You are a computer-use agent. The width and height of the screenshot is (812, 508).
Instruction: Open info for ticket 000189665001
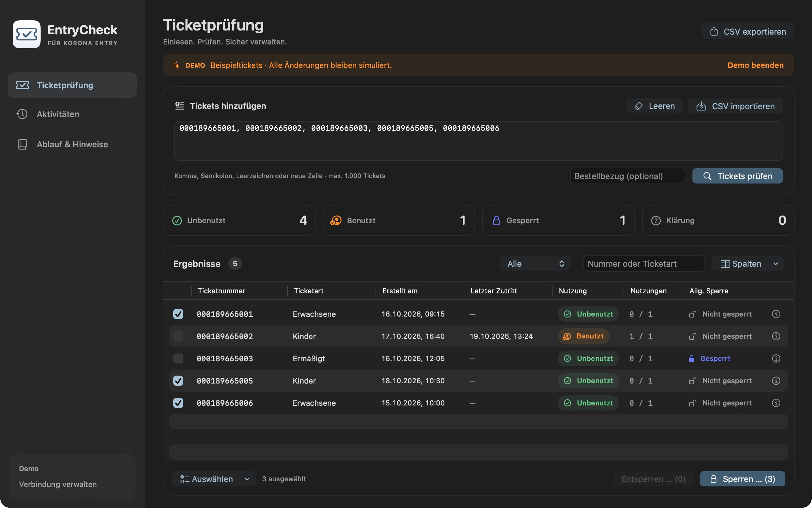(776, 314)
